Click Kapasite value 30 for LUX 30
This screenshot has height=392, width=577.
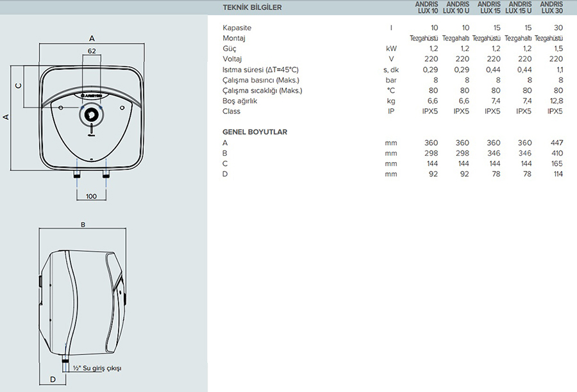point(558,28)
